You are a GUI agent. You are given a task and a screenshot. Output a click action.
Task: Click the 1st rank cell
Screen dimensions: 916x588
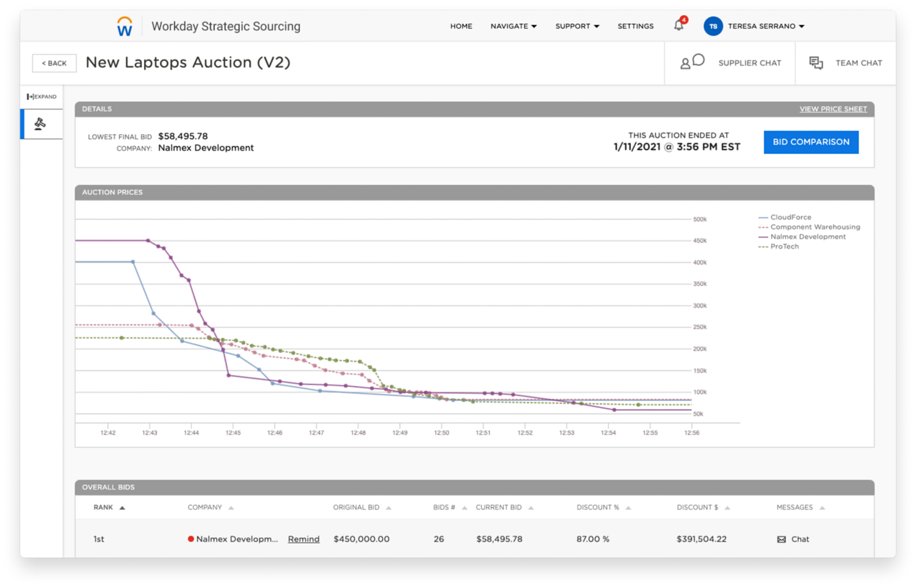[x=98, y=539]
